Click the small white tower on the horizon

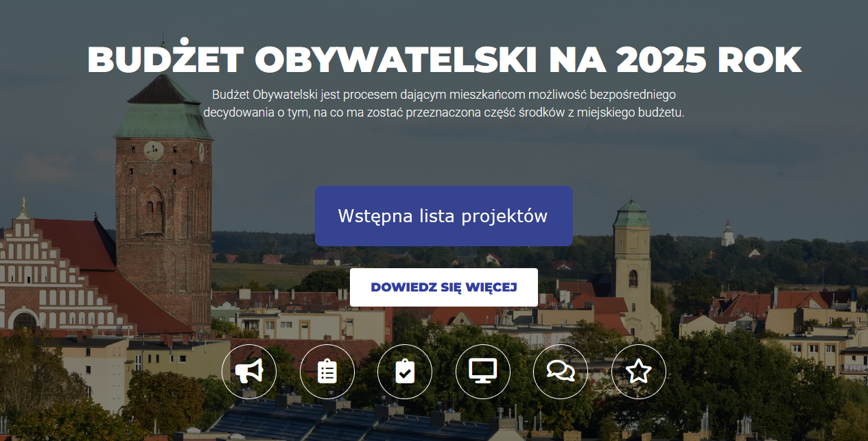coord(727,235)
